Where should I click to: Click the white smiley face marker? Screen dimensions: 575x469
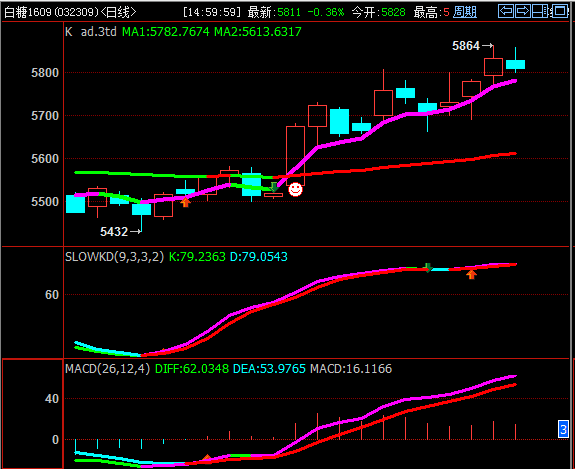coord(295,189)
